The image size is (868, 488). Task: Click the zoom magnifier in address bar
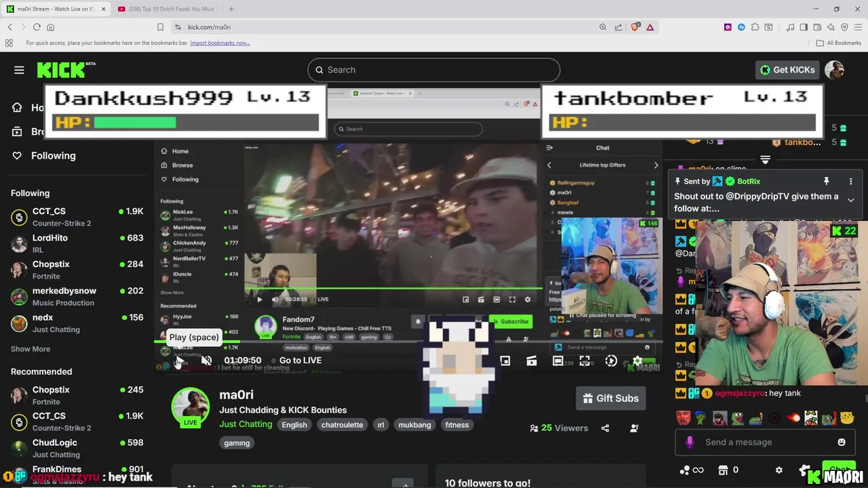click(603, 27)
